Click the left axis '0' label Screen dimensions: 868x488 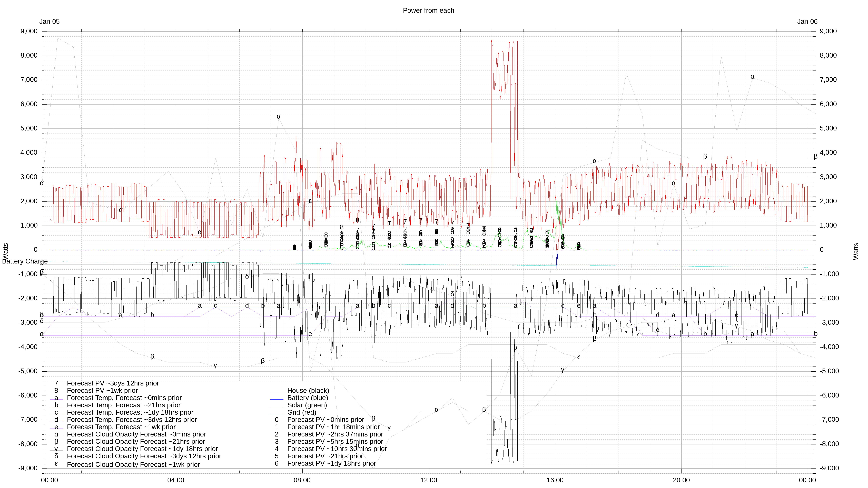point(36,250)
